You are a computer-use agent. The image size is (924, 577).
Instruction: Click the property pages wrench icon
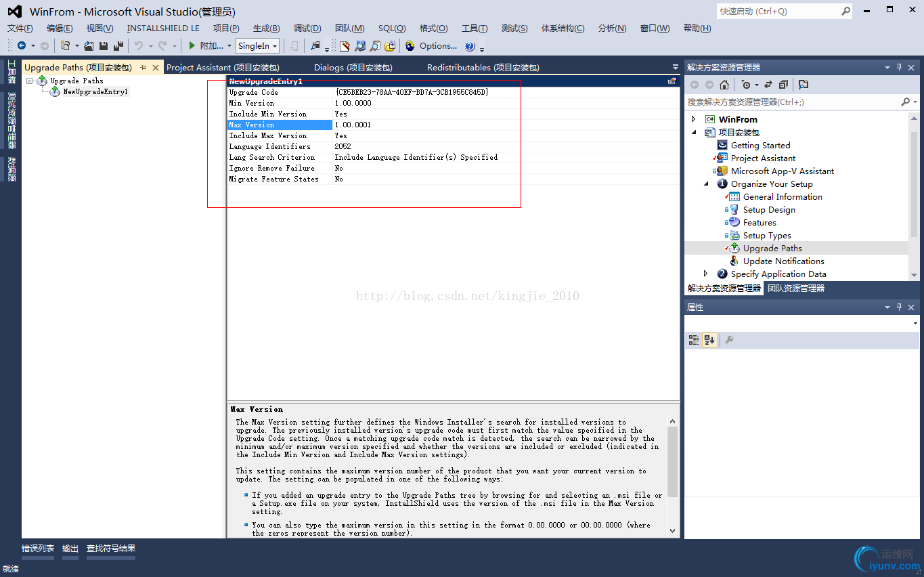click(x=729, y=340)
